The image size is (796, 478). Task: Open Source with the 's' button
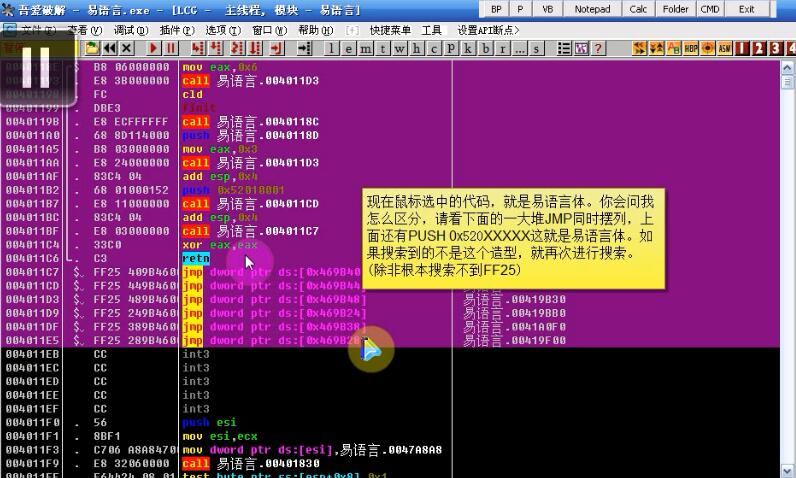tap(536, 48)
